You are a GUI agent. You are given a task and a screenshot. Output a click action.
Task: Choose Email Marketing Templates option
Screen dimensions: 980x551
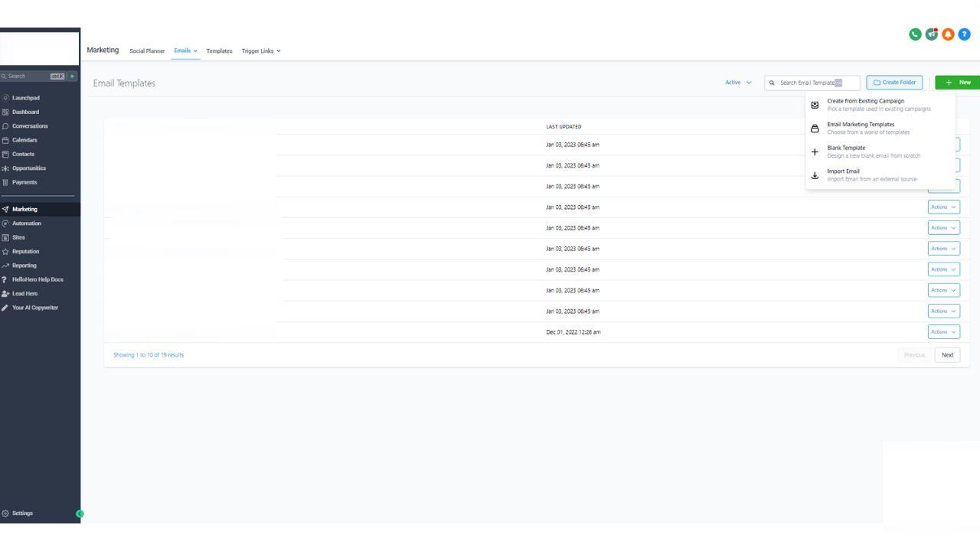pos(880,129)
